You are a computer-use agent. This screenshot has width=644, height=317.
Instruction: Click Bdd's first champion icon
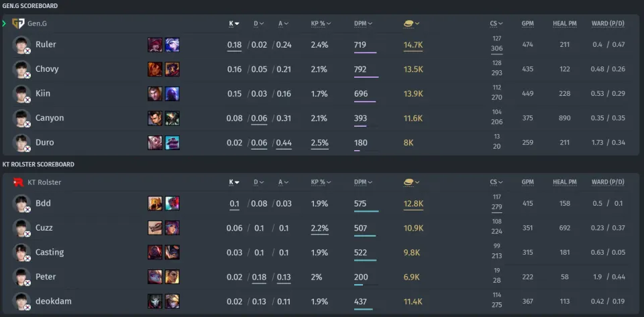point(155,204)
